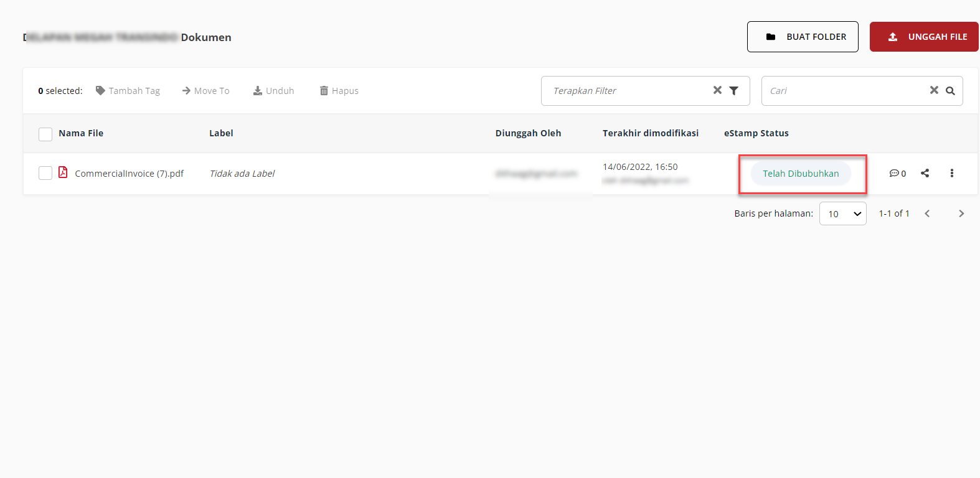This screenshot has width=980, height=478.
Task: Click the magnifying glass search icon
Action: 950,91
